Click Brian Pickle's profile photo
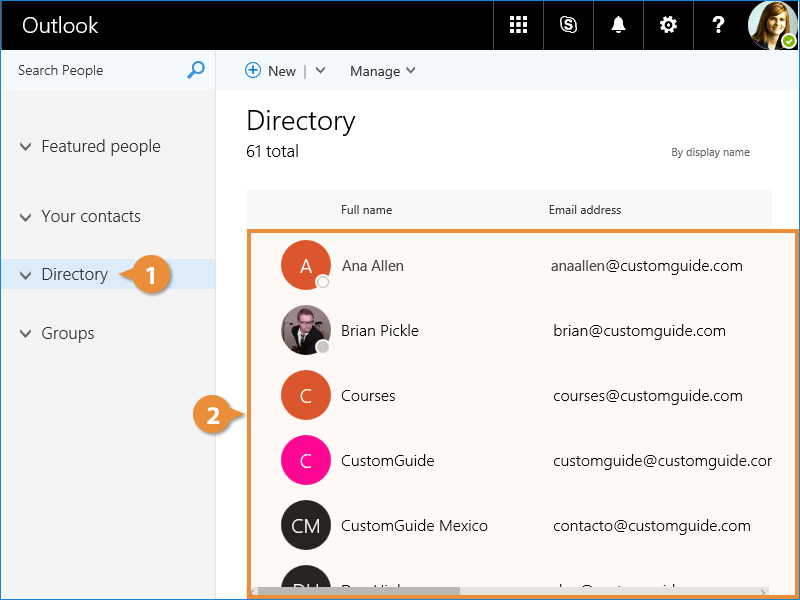The image size is (800, 600). coord(305,330)
